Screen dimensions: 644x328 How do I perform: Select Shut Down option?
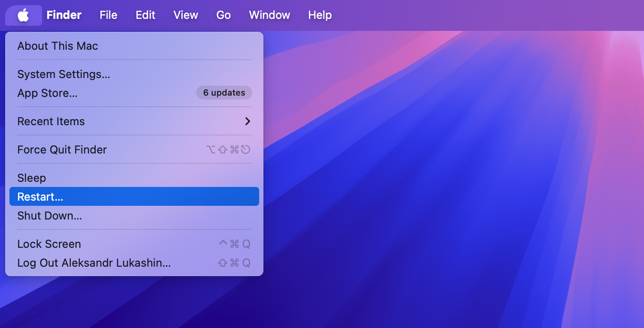(x=134, y=216)
